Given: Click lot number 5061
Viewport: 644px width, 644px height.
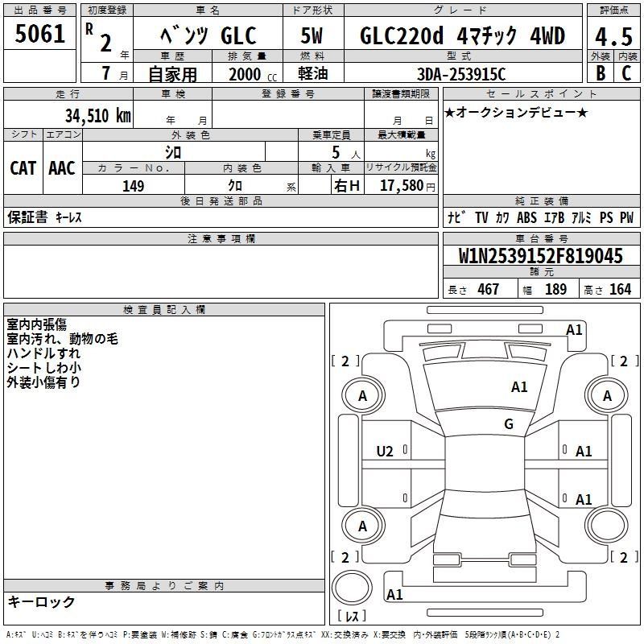Looking at the screenshot, I should pyautogui.click(x=39, y=33).
